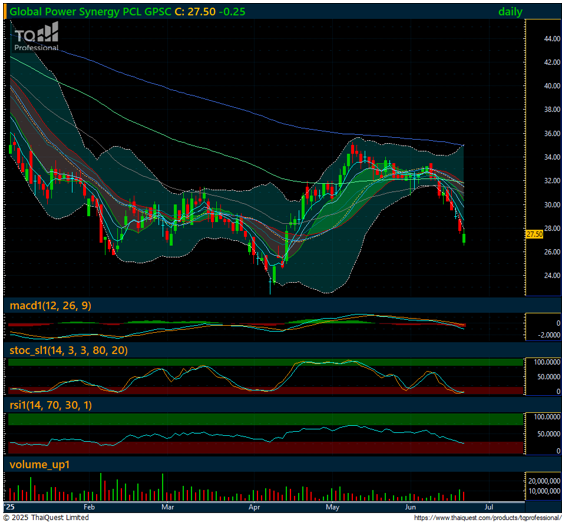Select the rsi1(14, 70, 30, 1) indicator label
The image size is (568, 524).
point(51,405)
